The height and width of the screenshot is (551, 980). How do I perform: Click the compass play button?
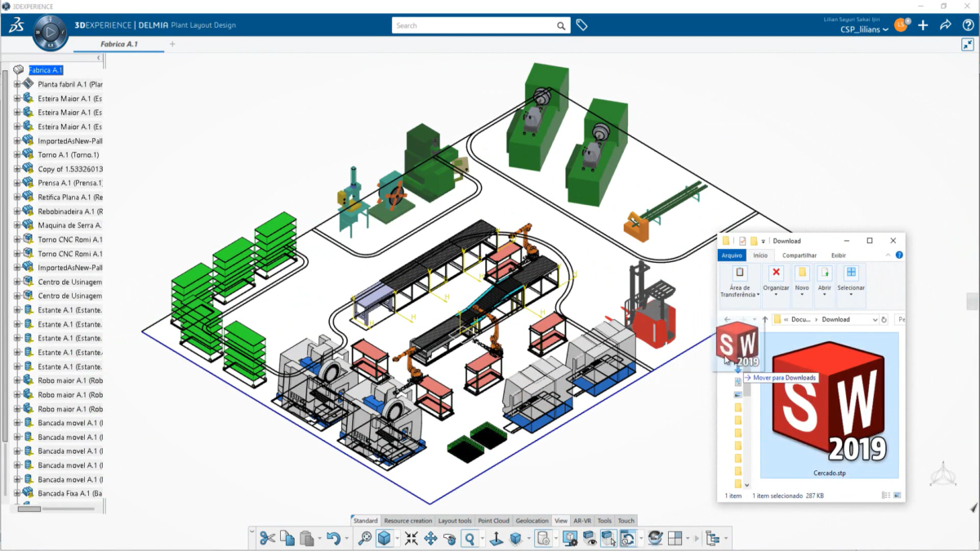pos(51,33)
